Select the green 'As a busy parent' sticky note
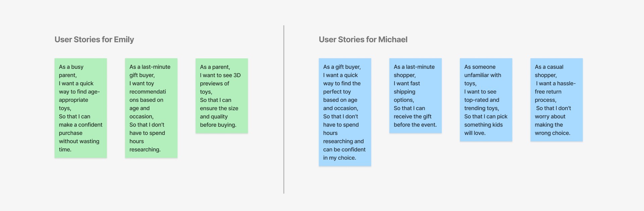The height and width of the screenshot is (211, 644). point(81,108)
